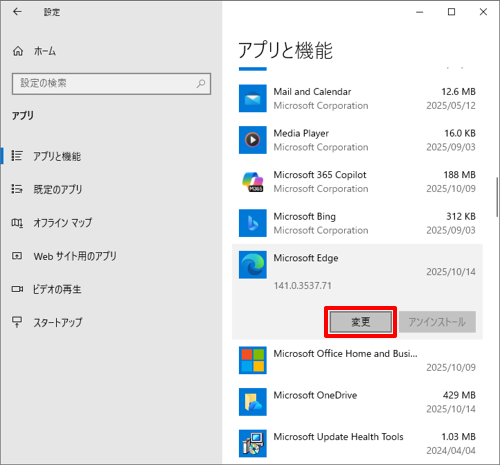Select the Microsoft Edge name
The height and width of the screenshot is (465, 500).
point(306,258)
